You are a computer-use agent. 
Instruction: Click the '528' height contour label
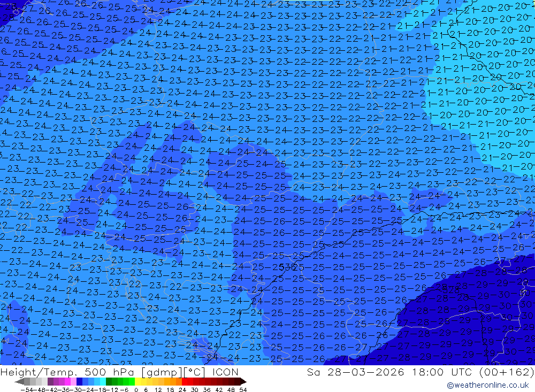[x=450, y=290]
